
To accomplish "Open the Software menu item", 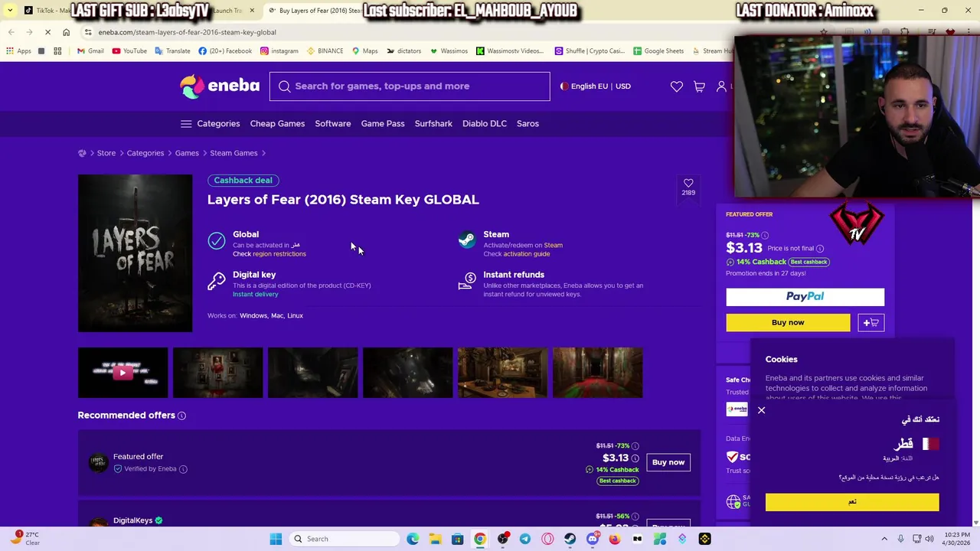I will 333,124.
